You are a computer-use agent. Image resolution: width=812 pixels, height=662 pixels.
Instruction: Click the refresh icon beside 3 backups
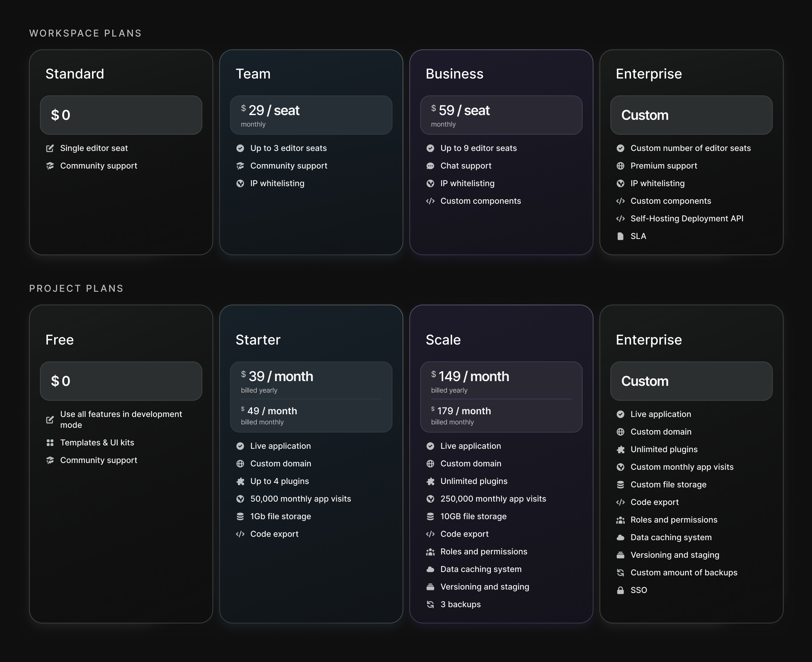coord(430,604)
